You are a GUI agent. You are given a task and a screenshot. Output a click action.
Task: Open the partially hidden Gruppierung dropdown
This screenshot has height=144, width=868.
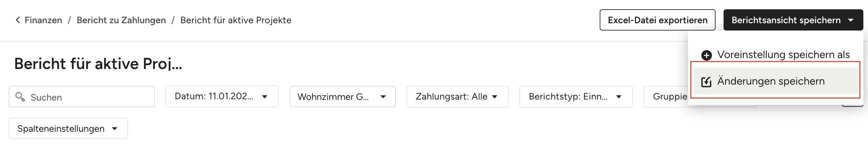point(666,97)
